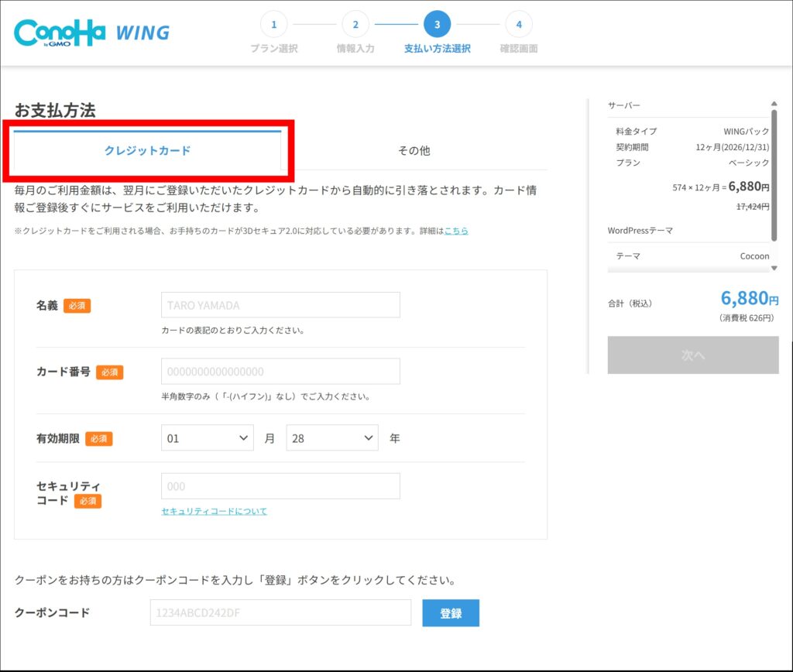Switch to the その他 payment tab
This screenshot has width=793, height=672.
point(414,151)
